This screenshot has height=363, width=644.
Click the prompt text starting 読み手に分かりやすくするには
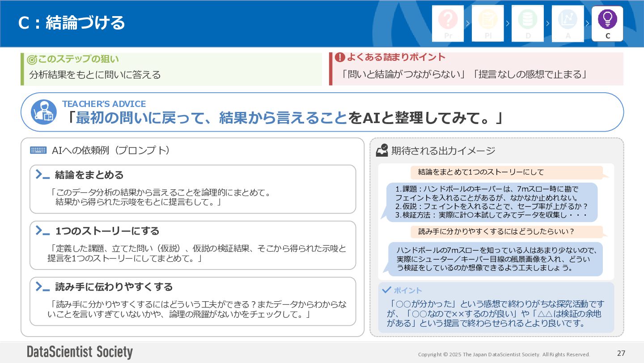tap(197, 309)
